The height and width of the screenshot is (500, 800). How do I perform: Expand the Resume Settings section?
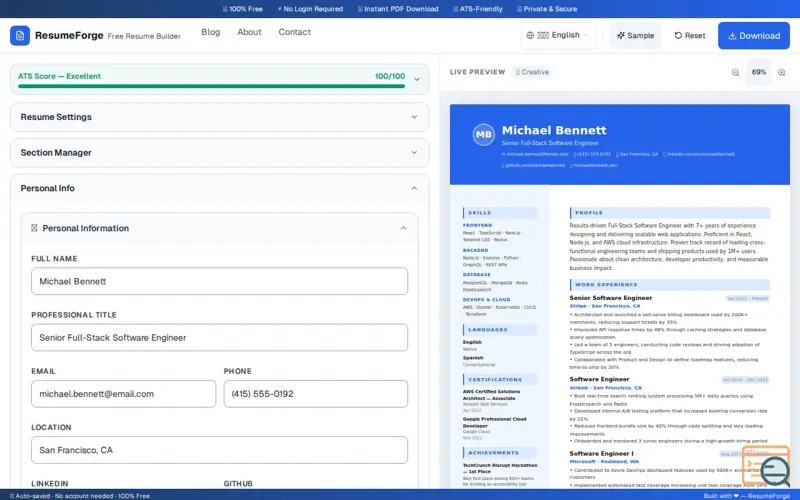tap(219, 117)
